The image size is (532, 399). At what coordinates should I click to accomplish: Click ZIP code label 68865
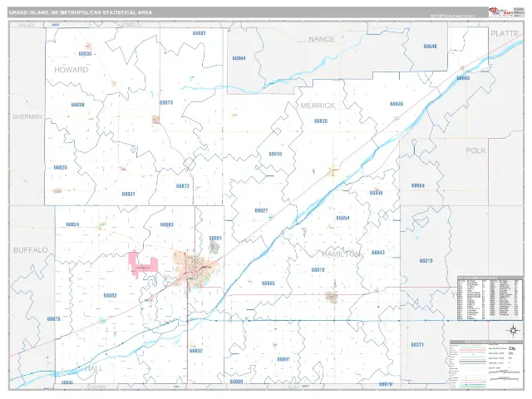pos(268,283)
